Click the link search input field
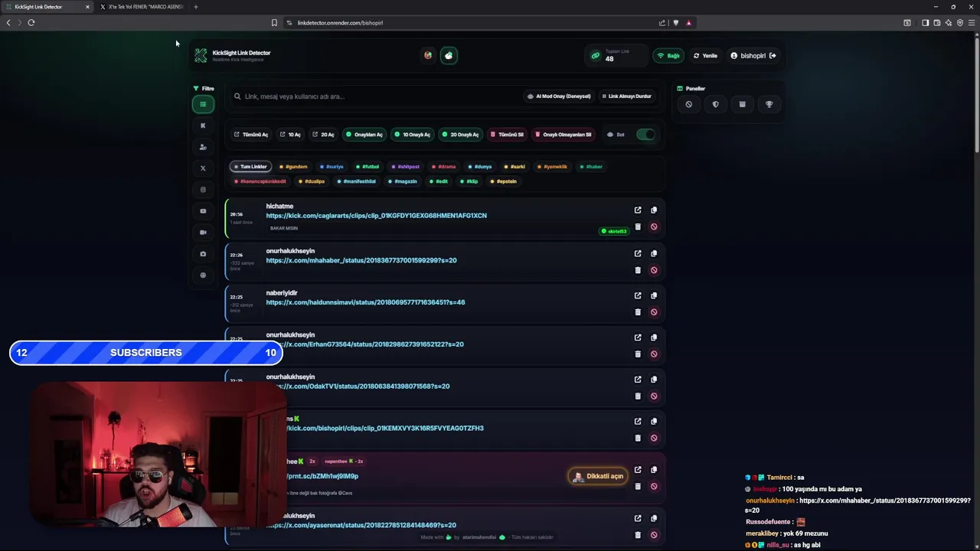This screenshot has width=980, height=551. (375, 96)
